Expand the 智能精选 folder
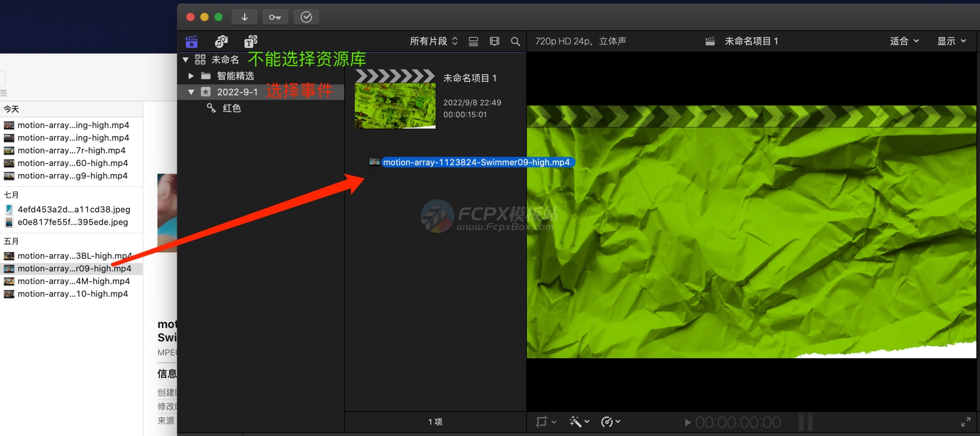This screenshot has height=436, width=980. [191, 76]
